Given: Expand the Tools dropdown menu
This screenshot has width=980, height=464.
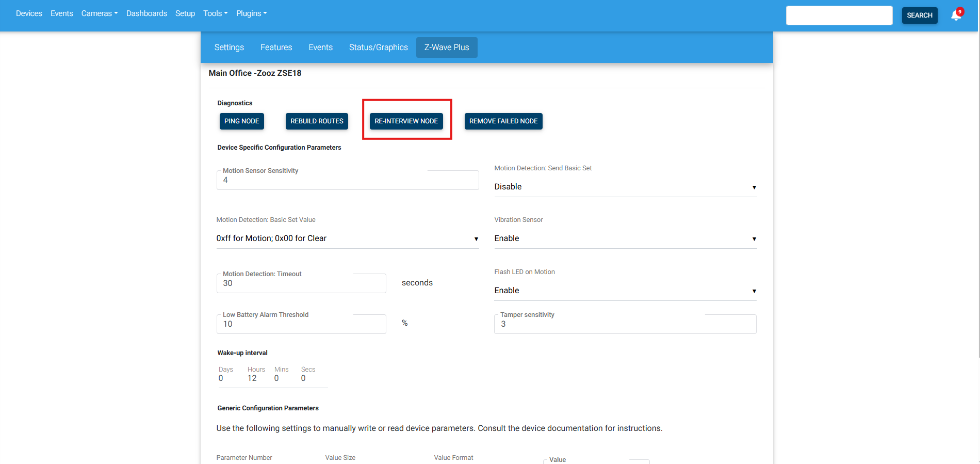Looking at the screenshot, I should click(216, 13).
